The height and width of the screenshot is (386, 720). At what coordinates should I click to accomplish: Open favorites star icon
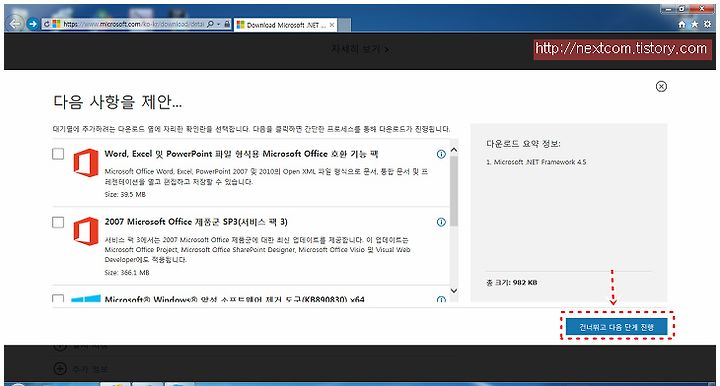[694, 24]
